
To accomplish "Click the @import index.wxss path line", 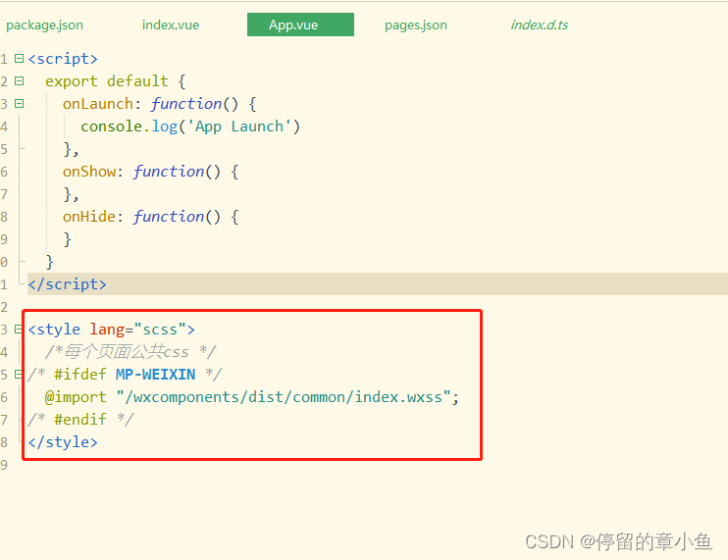I will coord(251,397).
